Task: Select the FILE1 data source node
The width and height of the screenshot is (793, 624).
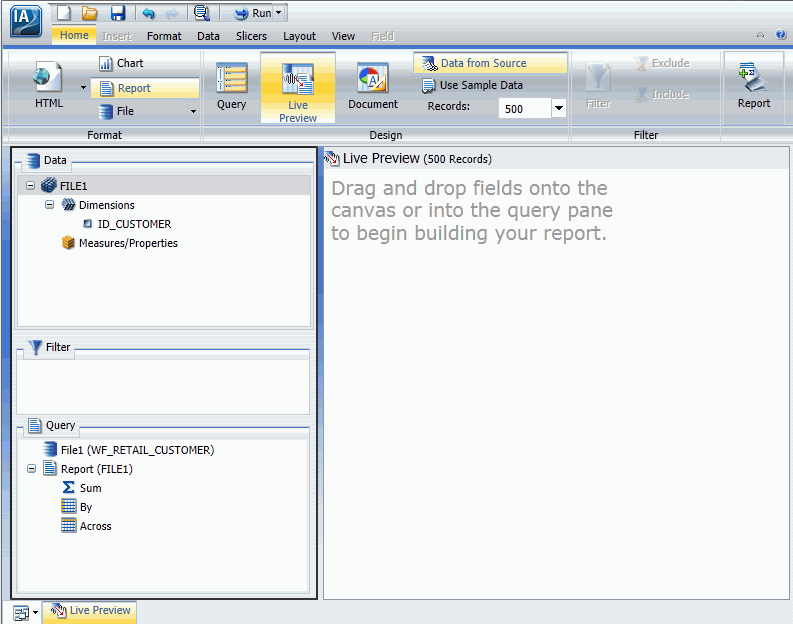Action: click(73, 186)
